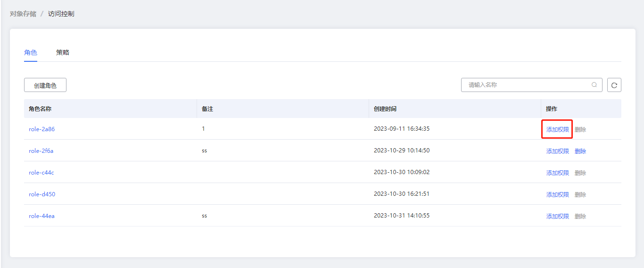Add permission to role-c44c
644x268 pixels.
557,173
